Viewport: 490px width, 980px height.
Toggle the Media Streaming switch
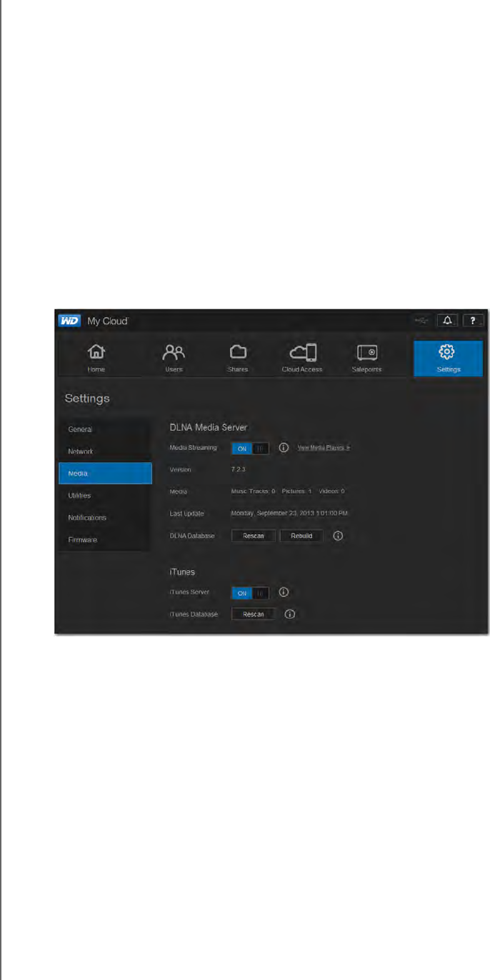tap(250, 448)
